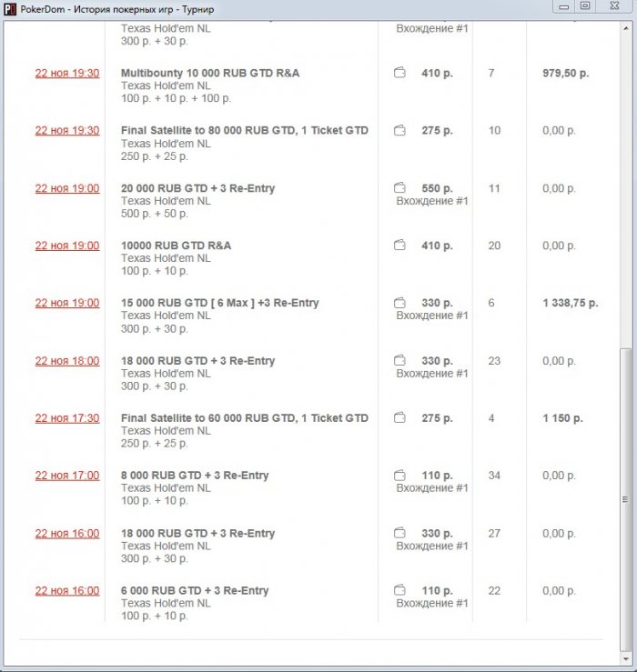Click wallet icon for 20 000 RUB GTD tournament
This screenshot has height=672, width=637.
point(399,188)
